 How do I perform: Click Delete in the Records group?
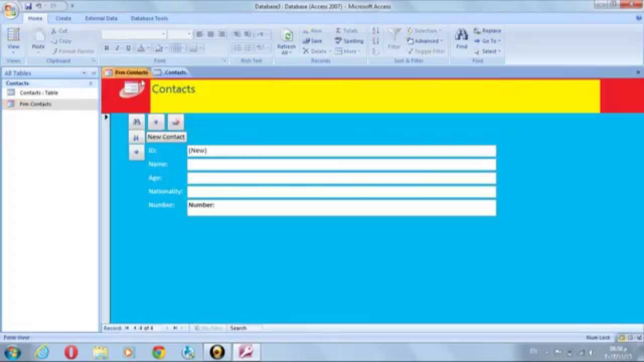pos(316,51)
